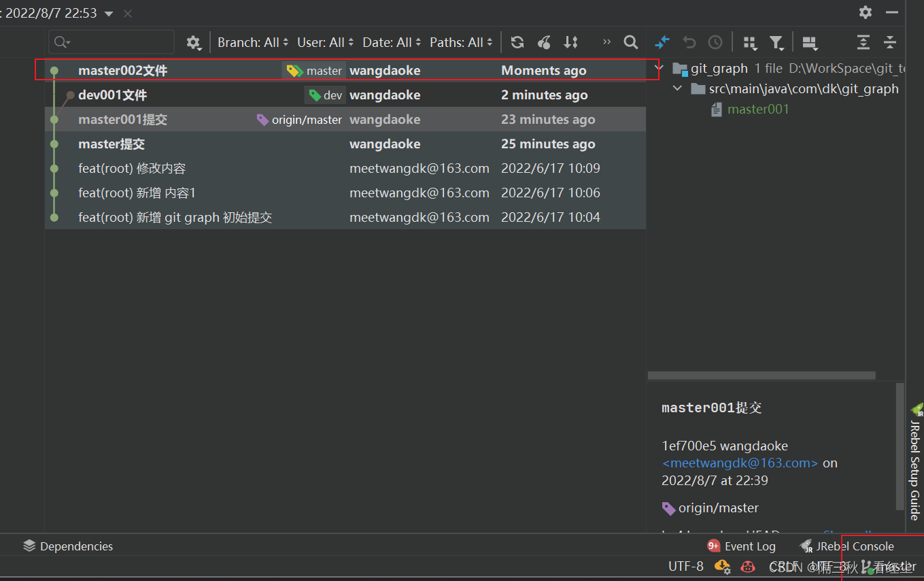Click the green dev branch tag

[x=325, y=95]
